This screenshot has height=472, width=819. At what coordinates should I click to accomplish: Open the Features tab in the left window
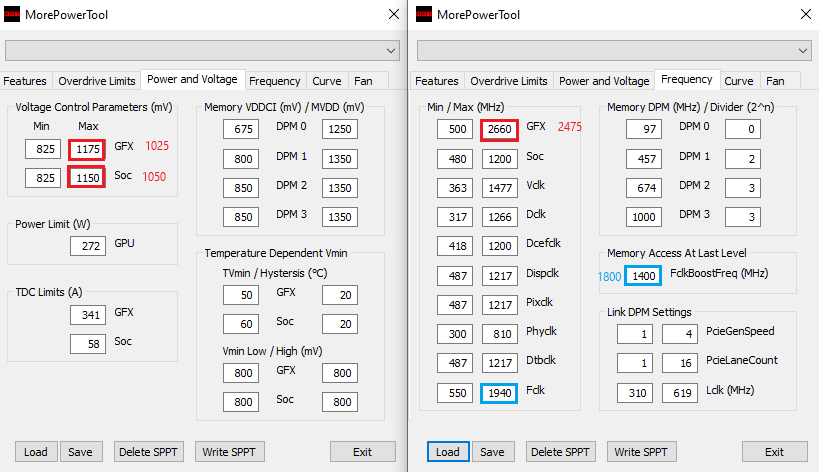point(25,81)
